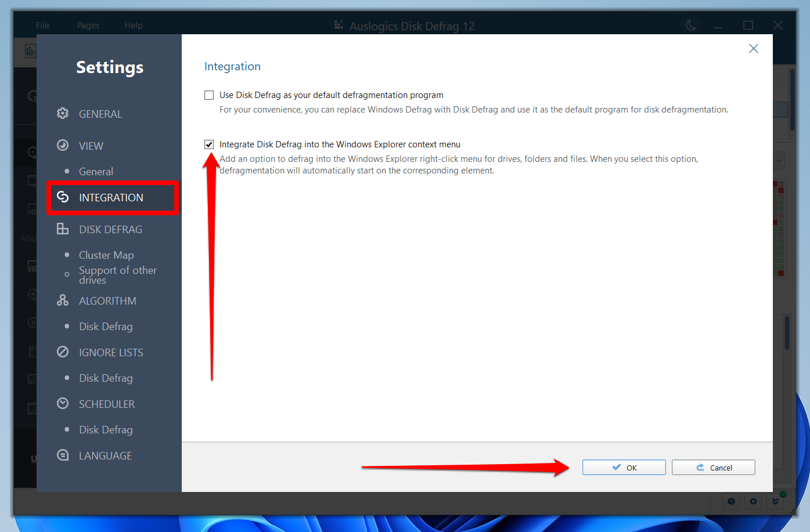Open IGNORE LISTS via its prohibited-circle icon
The height and width of the screenshot is (532, 810).
coord(63,352)
